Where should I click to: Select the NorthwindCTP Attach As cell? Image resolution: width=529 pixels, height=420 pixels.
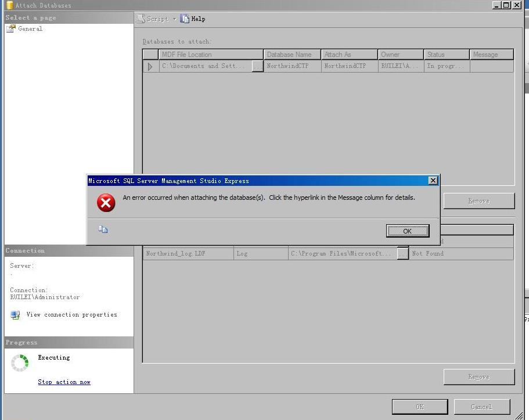[350, 66]
